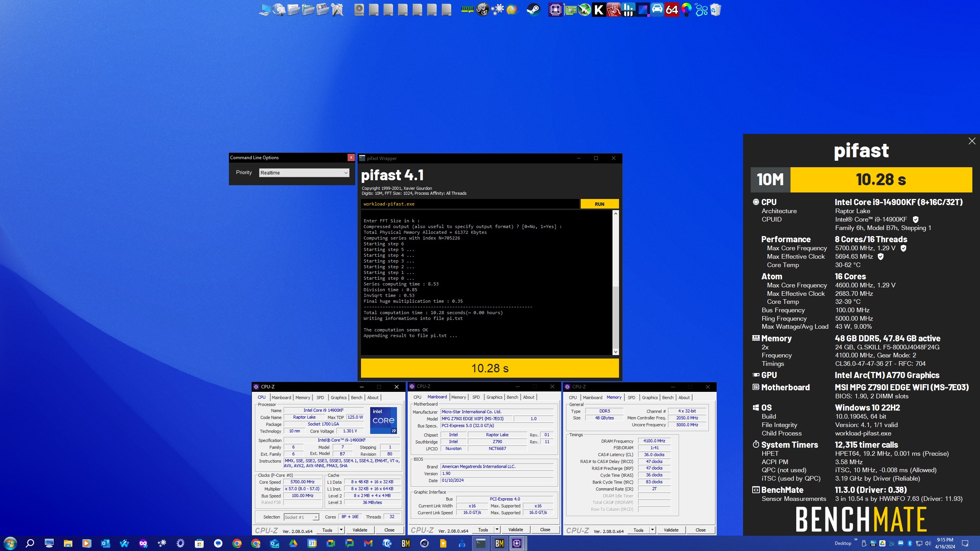
Task: Select Mainboard tab in left CPU-Z window
Action: pyautogui.click(x=281, y=398)
